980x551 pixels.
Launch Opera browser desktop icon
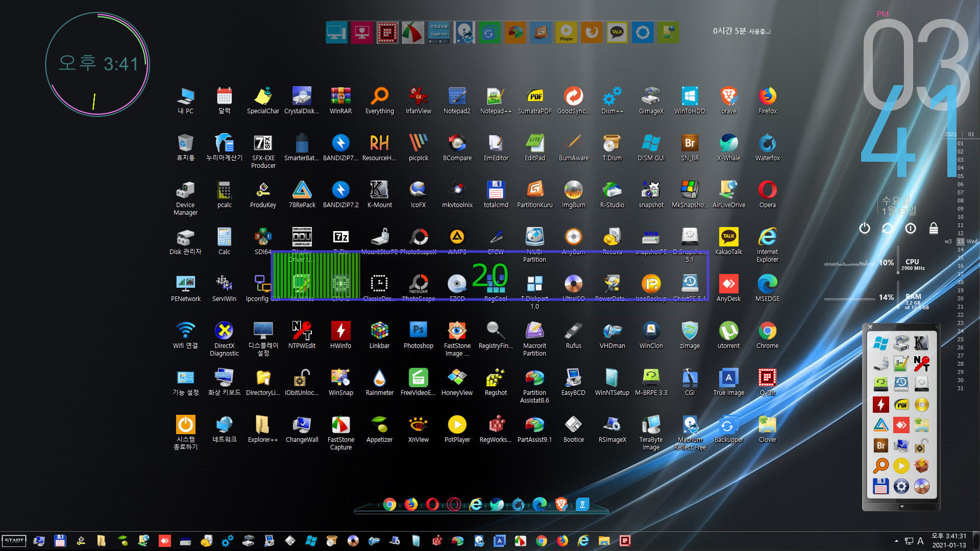click(x=767, y=194)
